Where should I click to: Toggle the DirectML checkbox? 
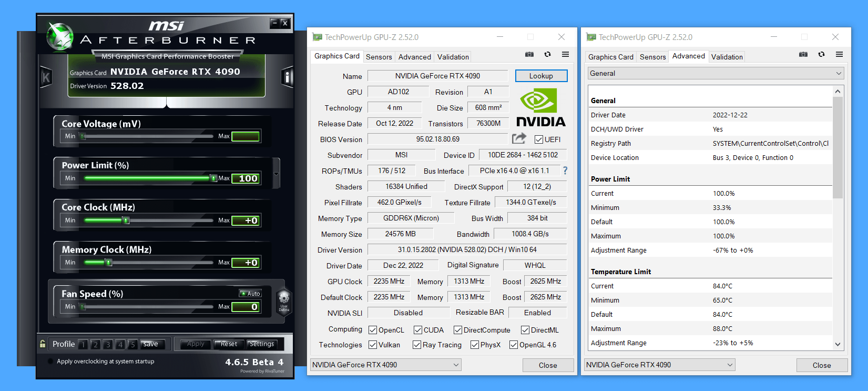click(x=525, y=330)
